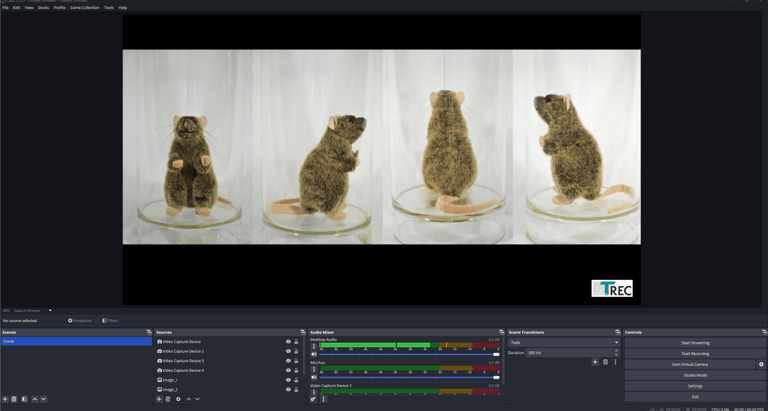Open advanced audio properties gear icon
This screenshot has width=768, height=411.
tap(313, 399)
